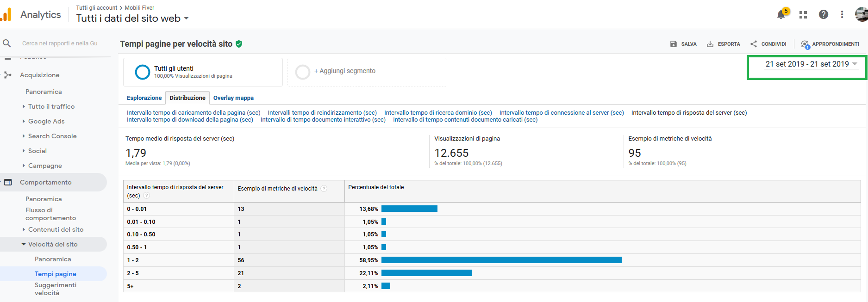Screen dimensions: 868x302
Task: Click the 1 - 2 percentage bar
Action: 501,260
